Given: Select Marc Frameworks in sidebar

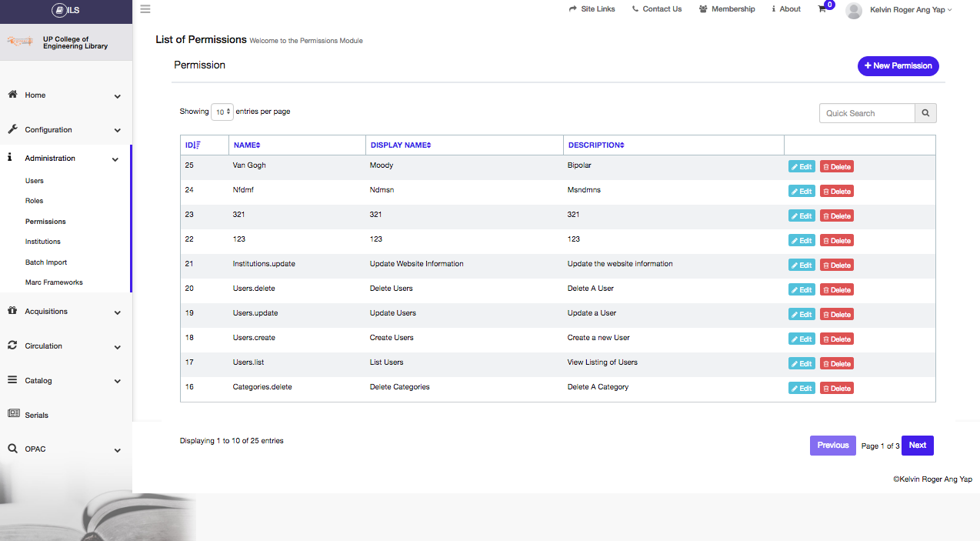Looking at the screenshot, I should pos(54,282).
